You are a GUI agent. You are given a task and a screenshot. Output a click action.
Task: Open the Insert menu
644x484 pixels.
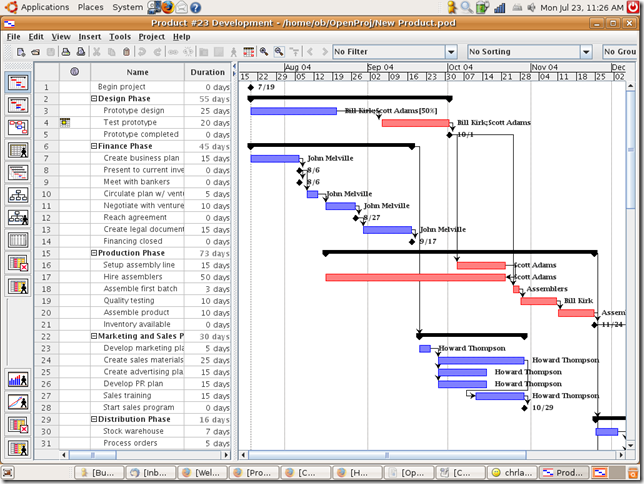point(89,37)
